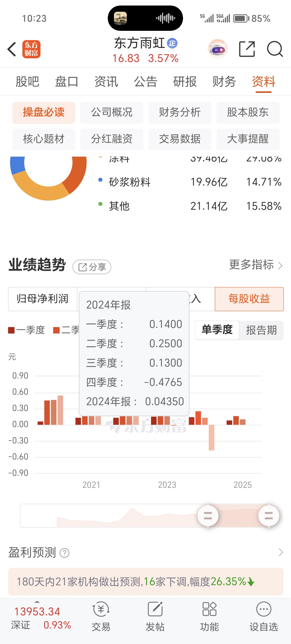Expand the 深证 index ticker arrow
The image size is (291, 644).
point(37,602)
